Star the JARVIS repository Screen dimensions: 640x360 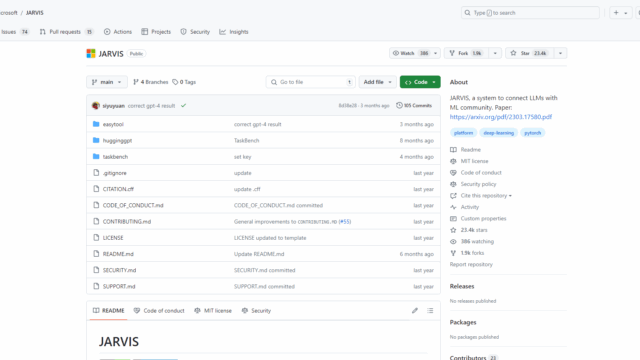tap(529, 53)
